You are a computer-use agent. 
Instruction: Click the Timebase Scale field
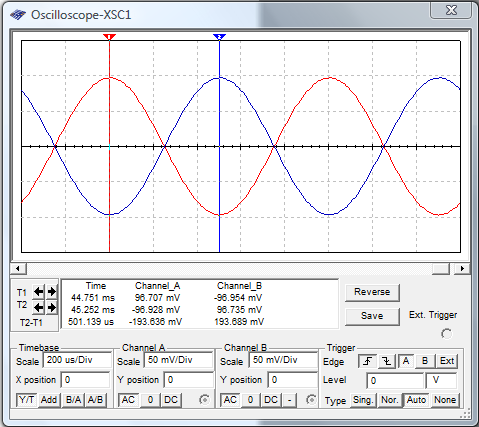[77, 360]
